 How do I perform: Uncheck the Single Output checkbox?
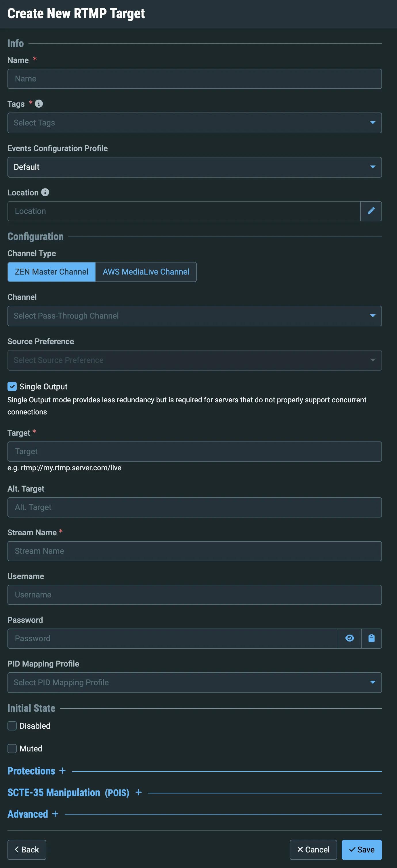[12, 387]
